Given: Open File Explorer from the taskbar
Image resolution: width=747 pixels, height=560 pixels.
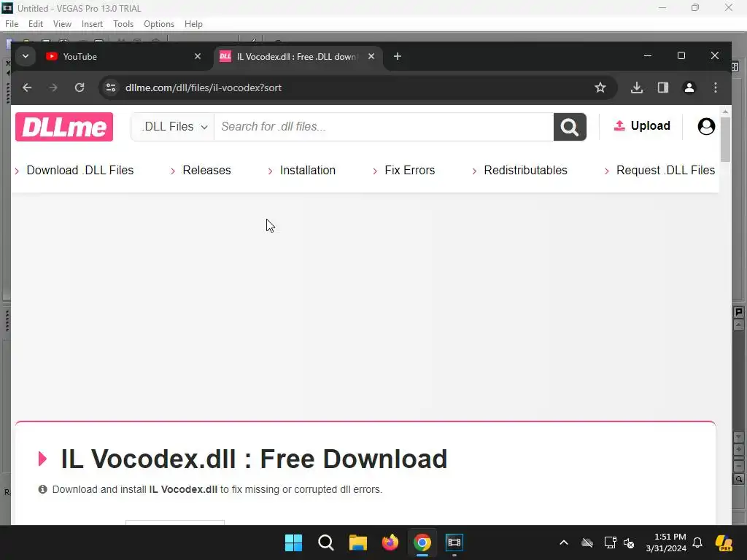Looking at the screenshot, I should coord(357,542).
